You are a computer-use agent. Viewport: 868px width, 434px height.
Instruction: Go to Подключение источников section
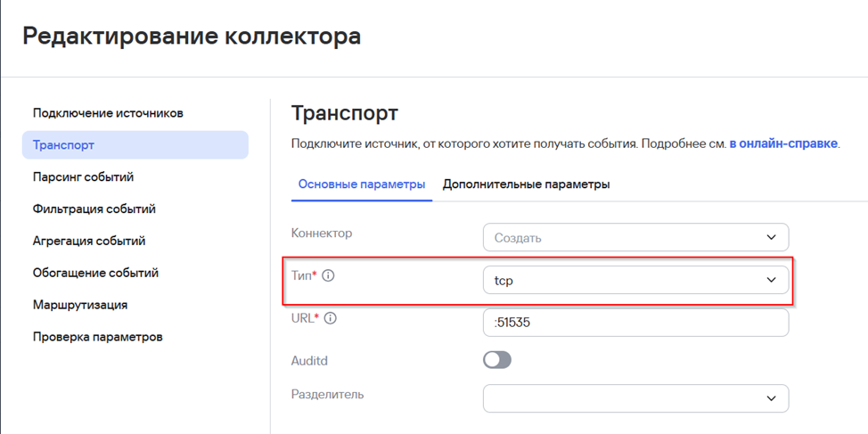108,113
